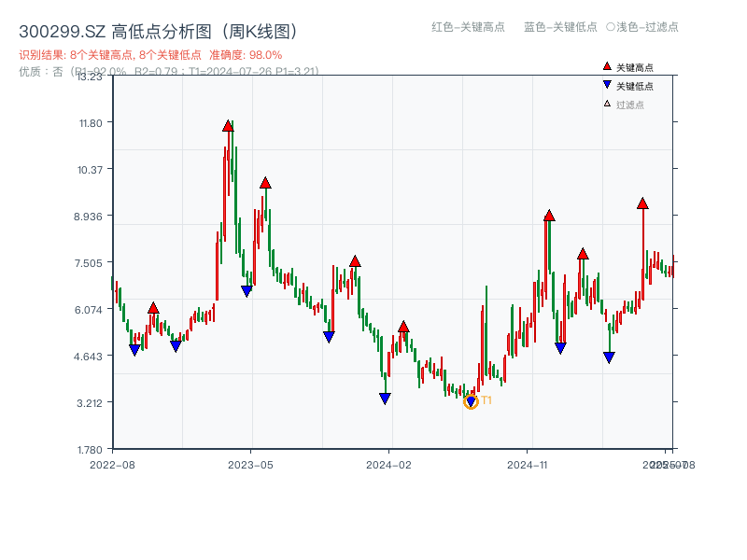Click the earliest blue key-low marker in 2022
747x560 pixels.
pyautogui.click(x=134, y=348)
